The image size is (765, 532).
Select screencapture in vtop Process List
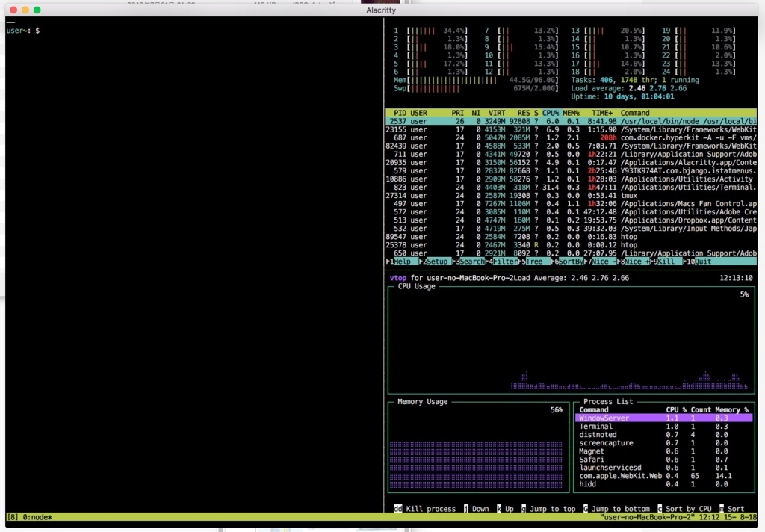tap(663, 443)
